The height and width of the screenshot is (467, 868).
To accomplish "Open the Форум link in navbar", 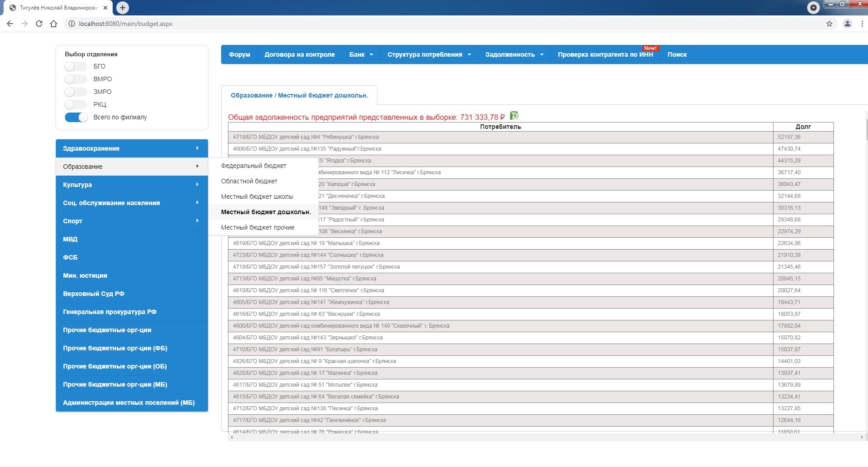I will coord(239,54).
